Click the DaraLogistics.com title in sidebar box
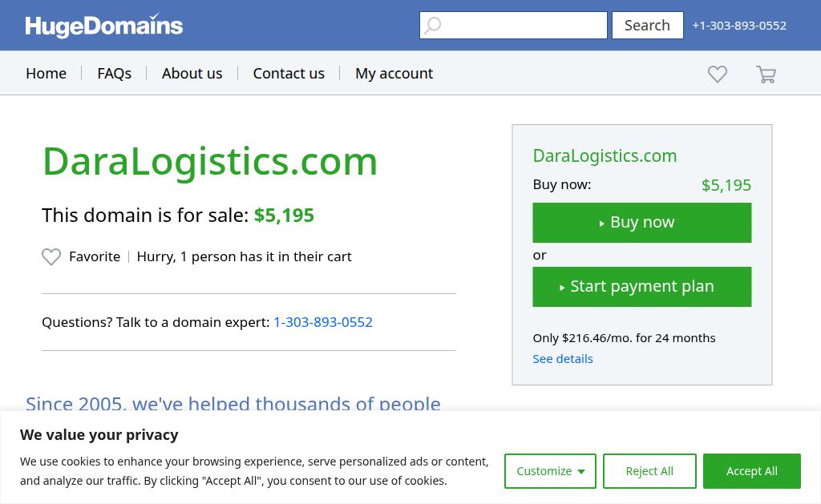The image size is (821, 504). pyautogui.click(x=605, y=156)
